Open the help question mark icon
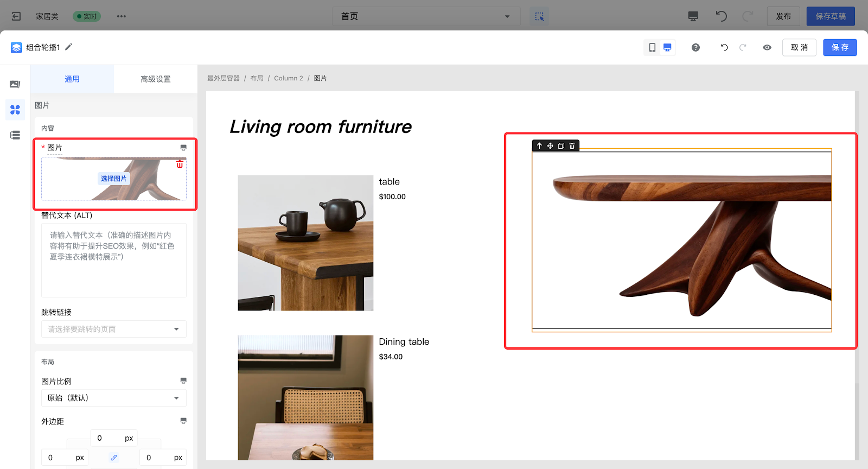The width and height of the screenshot is (868, 469). pos(695,48)
